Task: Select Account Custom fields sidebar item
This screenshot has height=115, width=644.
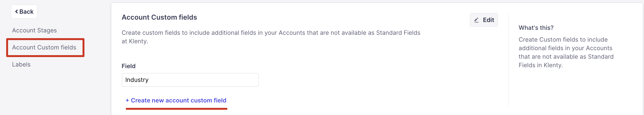Action: click(44, 48)
